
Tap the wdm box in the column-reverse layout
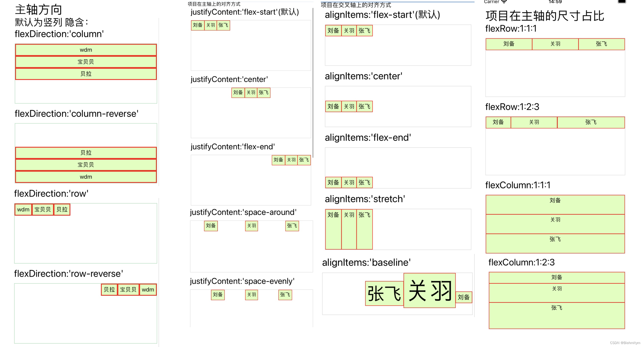click(x=86, y=177)
